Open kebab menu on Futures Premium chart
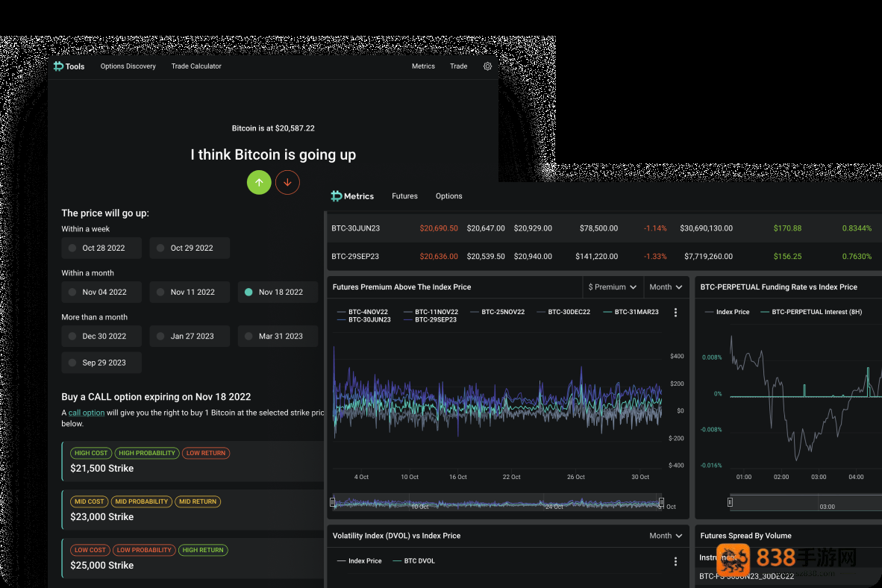 (675, 313)
